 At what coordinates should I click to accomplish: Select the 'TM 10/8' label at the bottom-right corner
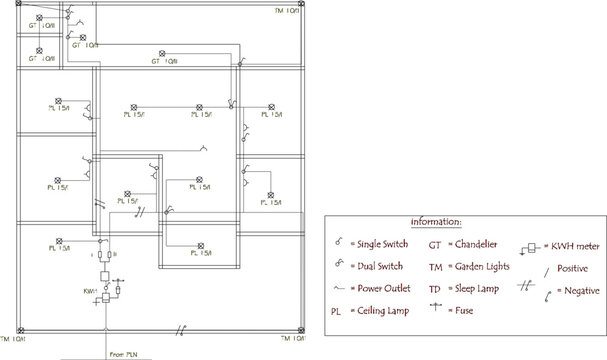click(293, 338)
